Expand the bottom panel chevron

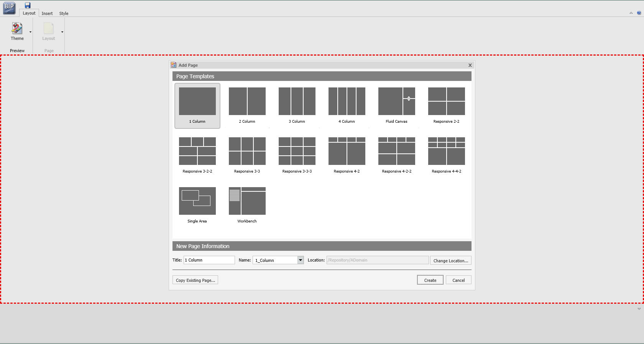tap(639, 309)
